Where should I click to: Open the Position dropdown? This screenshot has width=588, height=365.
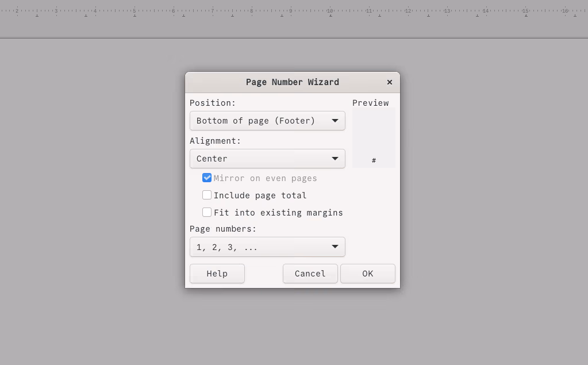(x=267, y=121)
